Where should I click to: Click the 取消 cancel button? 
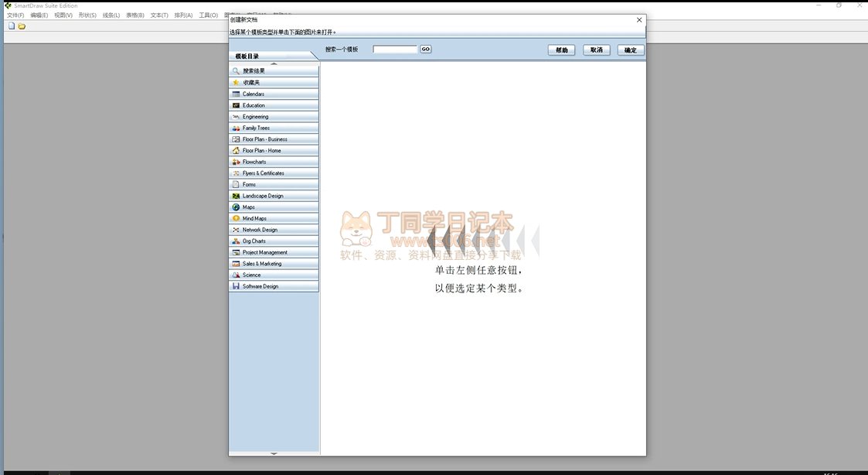[596, 50]
